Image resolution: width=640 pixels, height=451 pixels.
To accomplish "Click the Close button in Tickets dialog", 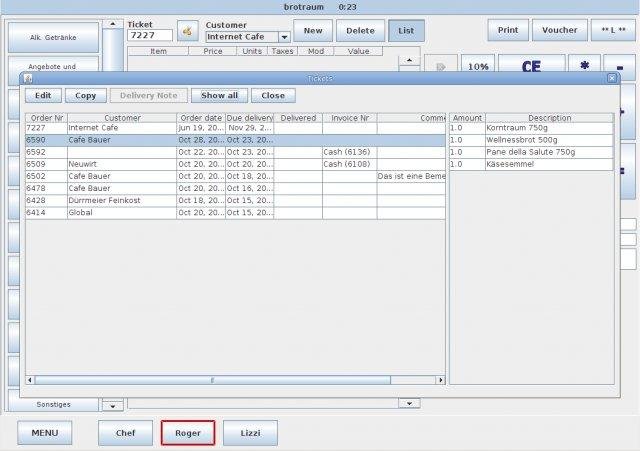I will [273, 96].
